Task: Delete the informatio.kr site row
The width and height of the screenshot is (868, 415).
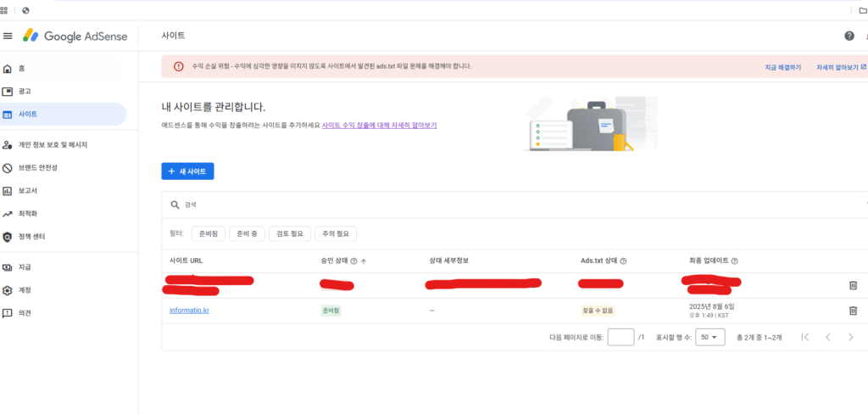Action: click(x=853, y=311)
